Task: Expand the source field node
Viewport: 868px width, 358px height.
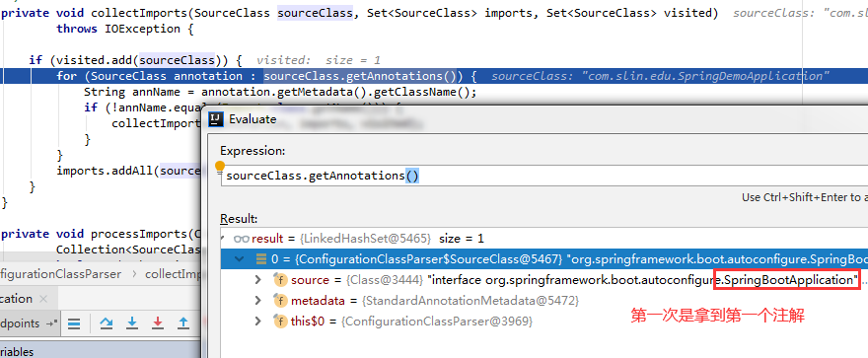Action: pos(257,280)
